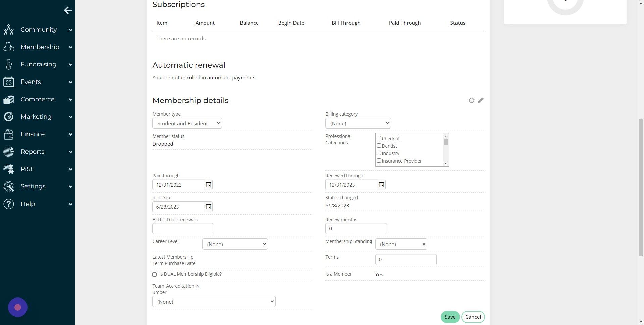Focus the Paid through date field
The width and height of the screenshot is (644, 325).
click(x=178, y=185)
